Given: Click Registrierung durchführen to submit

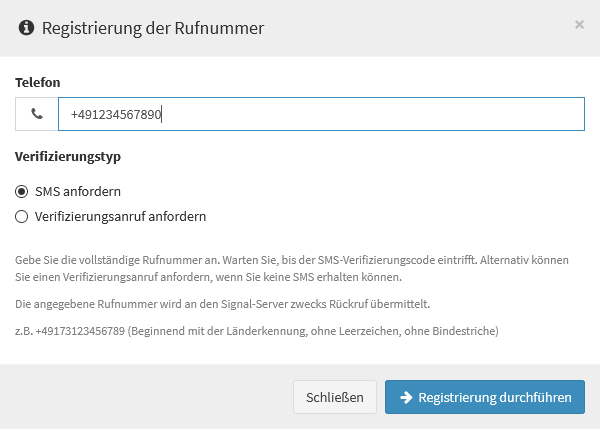Looking at the screenshot, I should pyautogui.click(x=485, y=397).
